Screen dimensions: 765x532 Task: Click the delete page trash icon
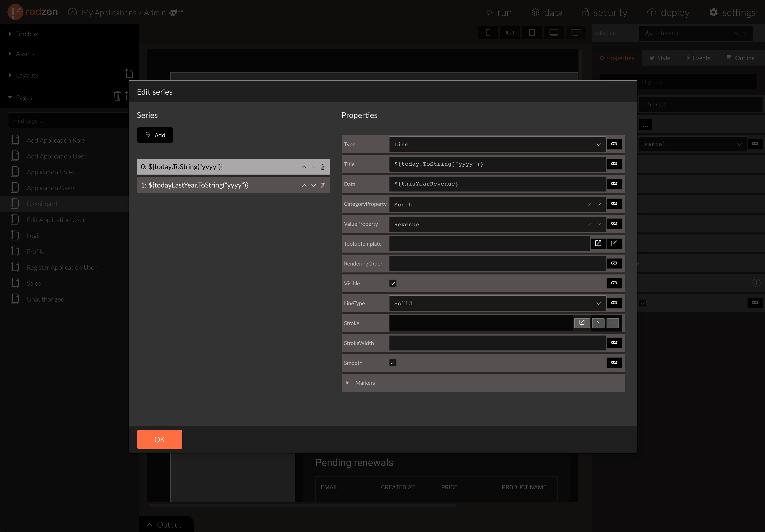(117, 96)
